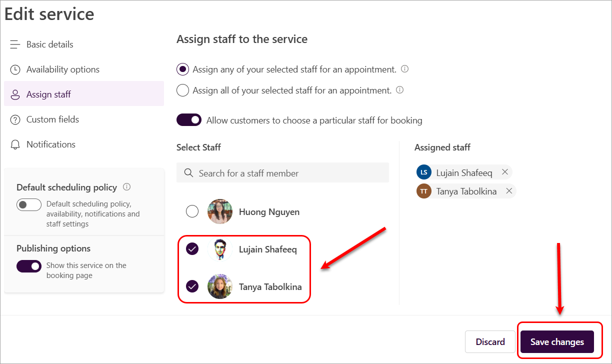Click Huong Nguyen's profile photo
Viewport: 612px width, 364px height.
tap(220, 211)
